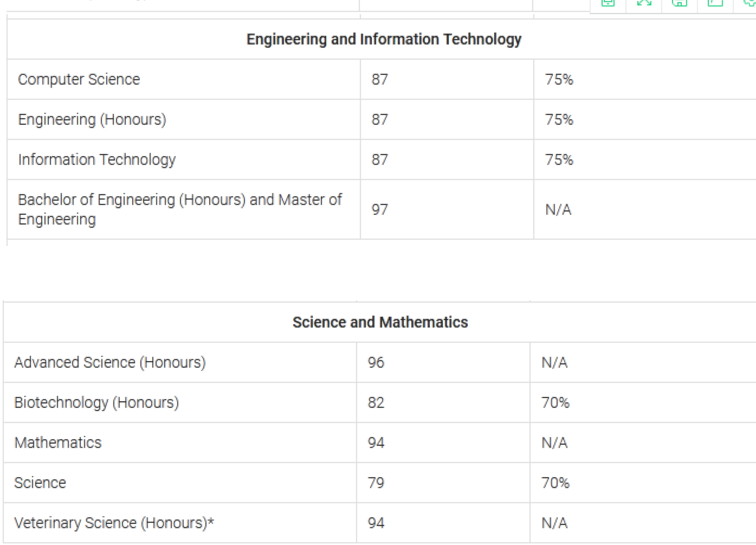756x545 pixels.
Task: Click the first green toolbar icon
Action: (x=608, y=3)
